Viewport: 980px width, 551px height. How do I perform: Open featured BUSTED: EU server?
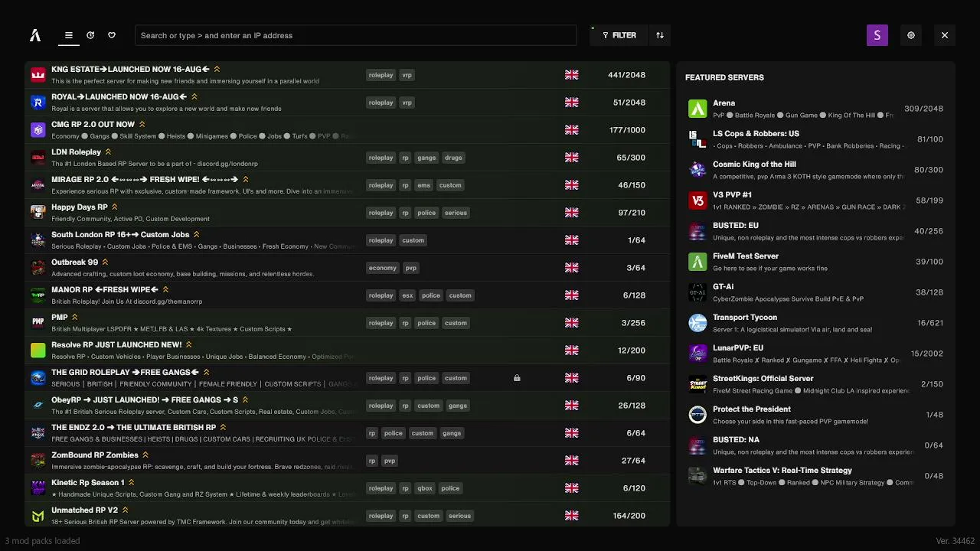(815, 231)
